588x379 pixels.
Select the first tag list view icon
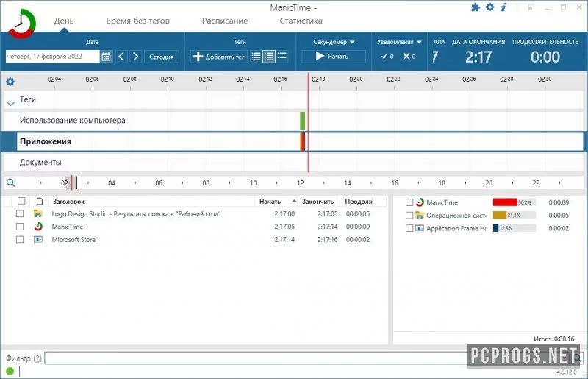[x=256, y=57]
